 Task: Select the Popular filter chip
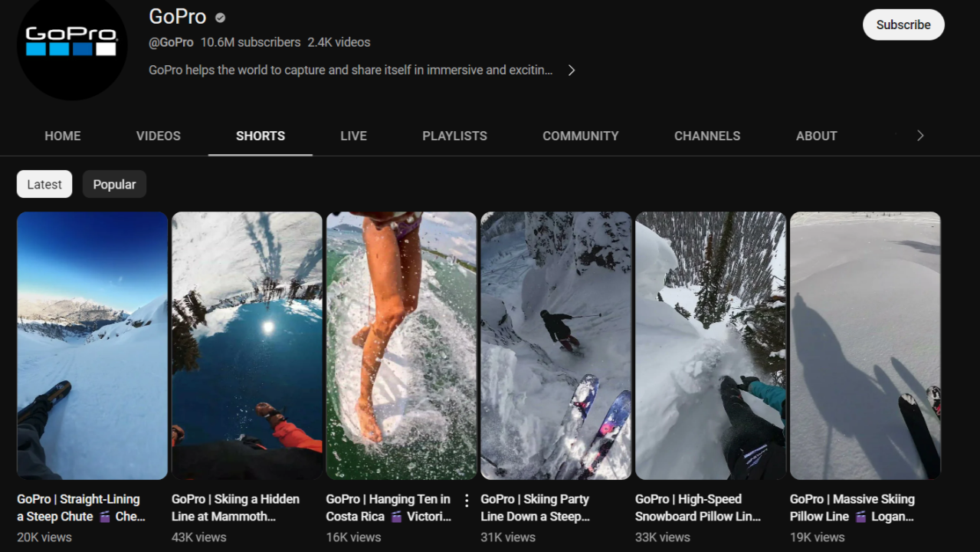(114, 184)
